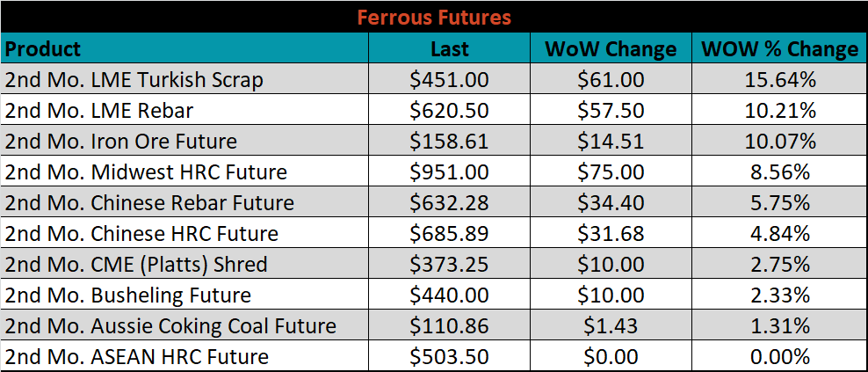Click the 4.84% Chinese HRC percent cell
The height and width of the screenshot is (372, 868).
[x=779, y=233]
